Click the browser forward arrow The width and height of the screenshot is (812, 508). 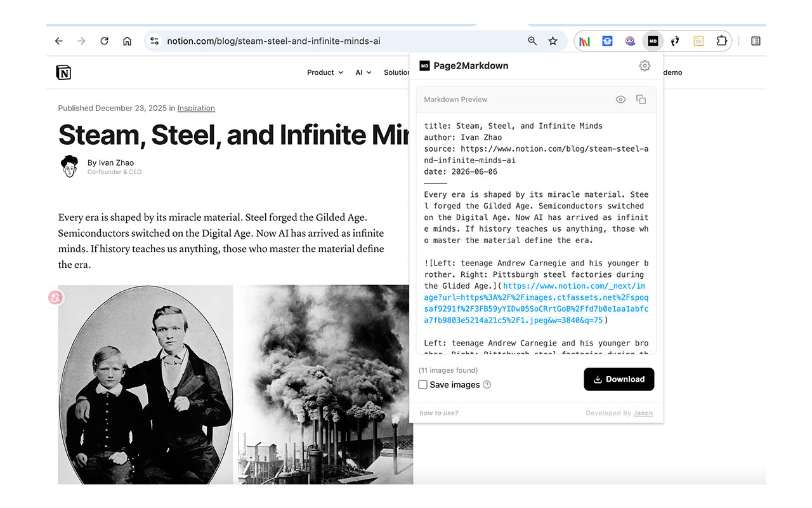[x=81, y=41]
